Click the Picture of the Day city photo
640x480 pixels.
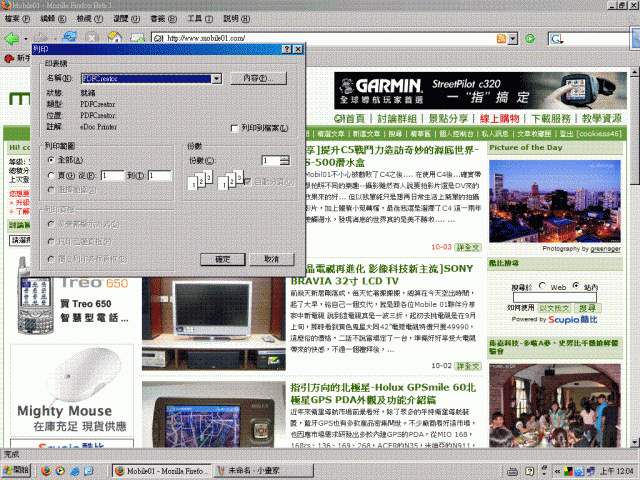tap(555, 201)
